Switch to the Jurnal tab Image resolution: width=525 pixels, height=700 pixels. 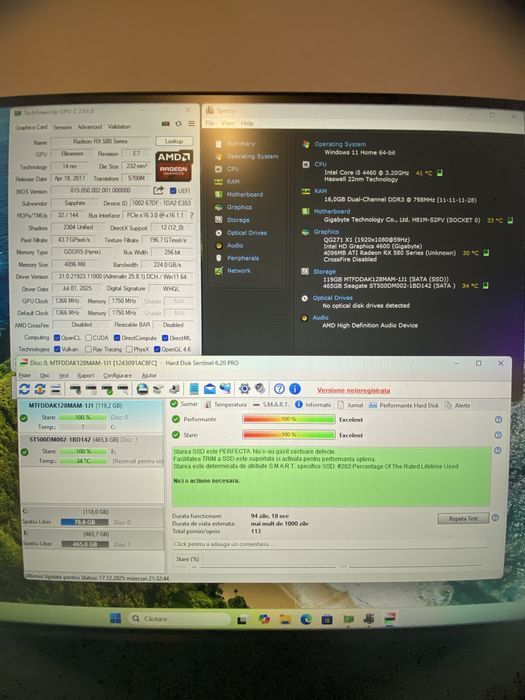350,405
